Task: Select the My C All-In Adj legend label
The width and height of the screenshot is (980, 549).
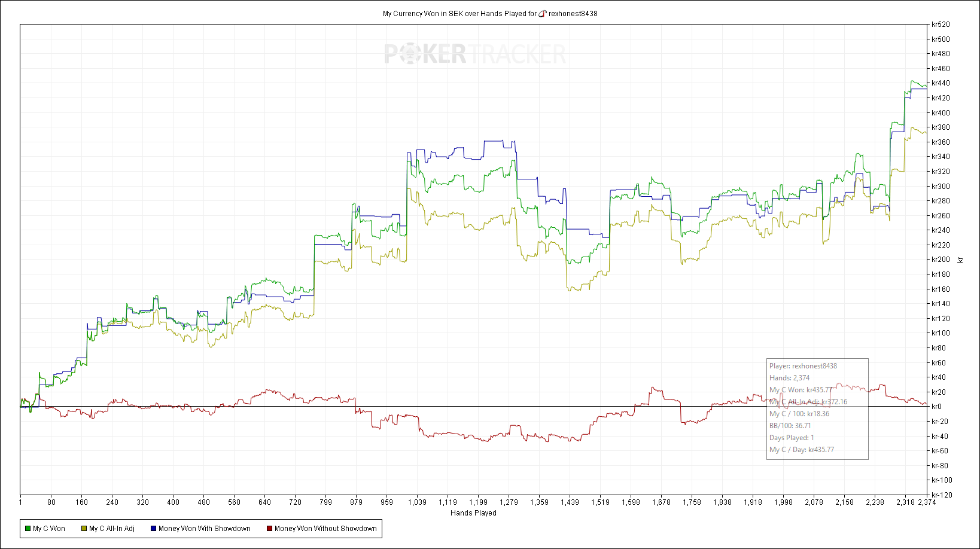Action: coord(112,529)
